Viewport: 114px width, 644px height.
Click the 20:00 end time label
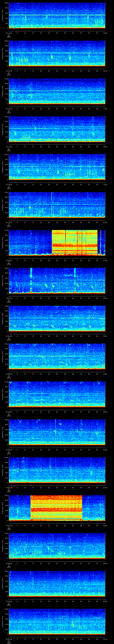point(105,222)
